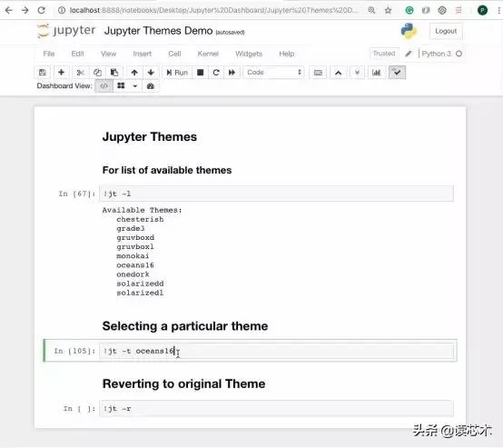The image size is (503, 448).
Task: Expand the dashboard layout dropdown arrow
Action: pos(135,86)
